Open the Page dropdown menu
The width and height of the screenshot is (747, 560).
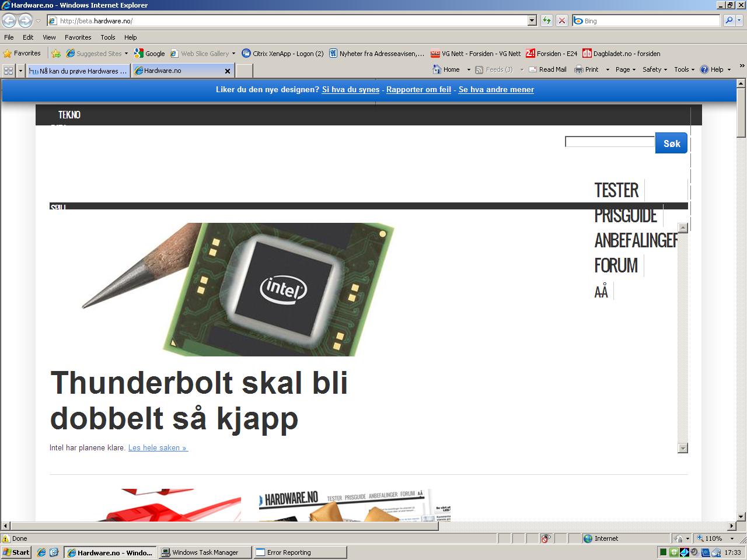pos(626,69)
